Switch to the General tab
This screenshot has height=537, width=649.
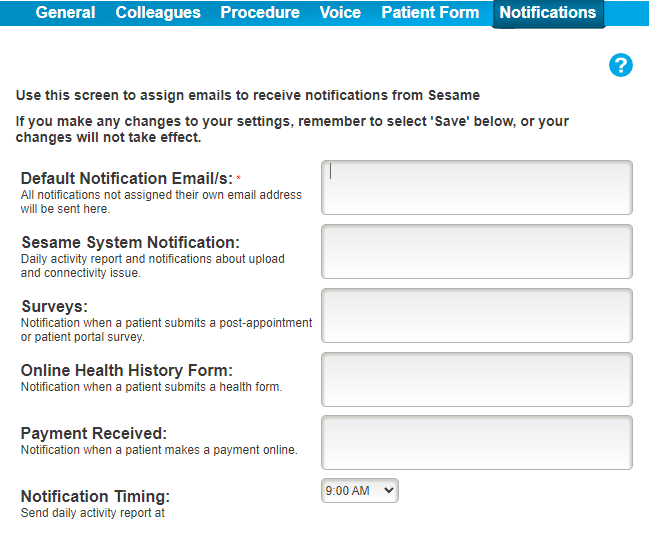tap(65, 12)
